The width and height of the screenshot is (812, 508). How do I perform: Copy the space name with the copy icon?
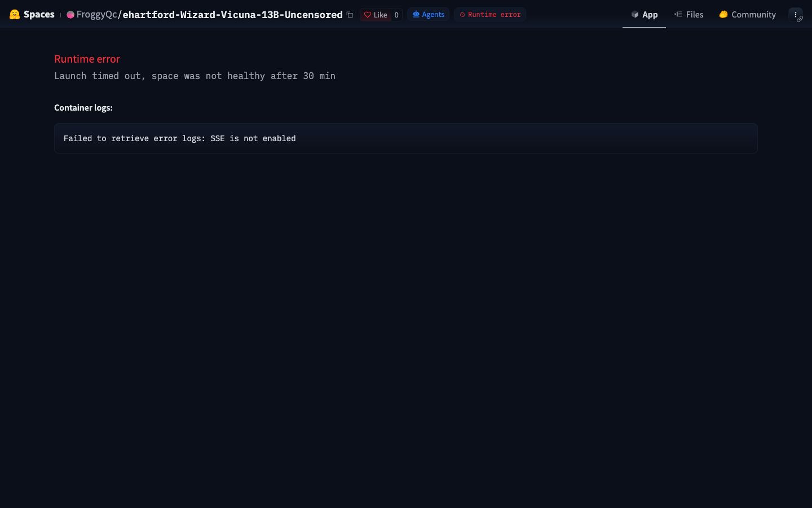click(350, 15)
